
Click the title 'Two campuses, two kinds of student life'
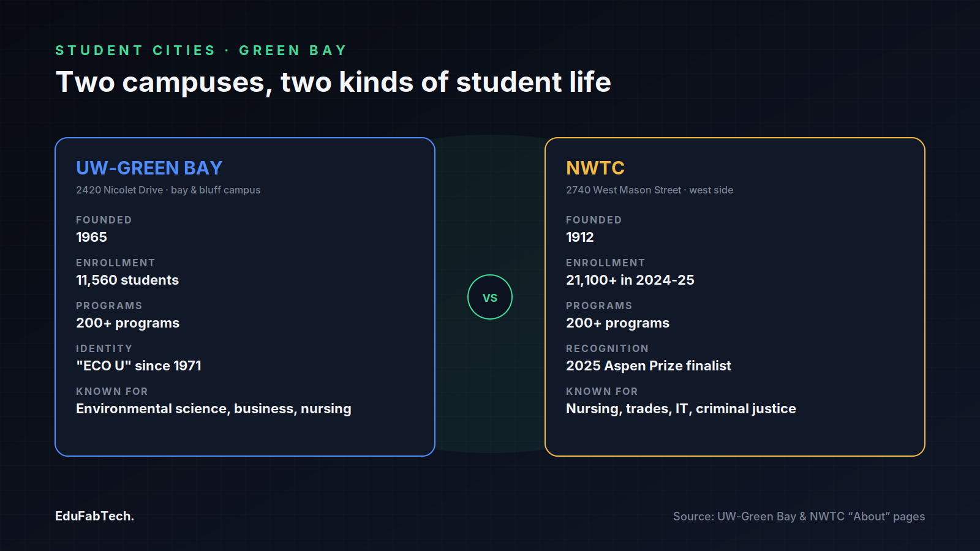pyautogui.click(x=333, y=82)
